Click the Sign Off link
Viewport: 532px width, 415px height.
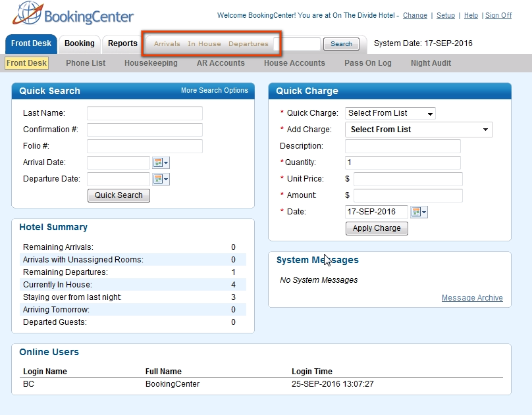tap(498, 15)
